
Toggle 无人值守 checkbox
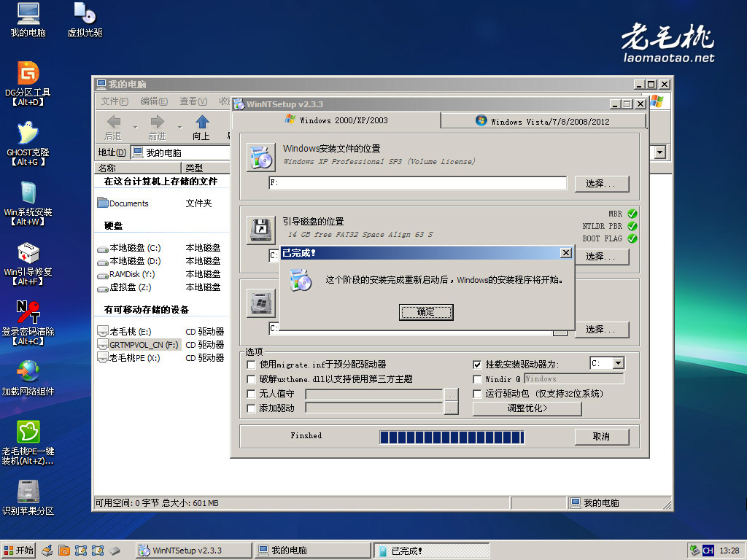251,394
